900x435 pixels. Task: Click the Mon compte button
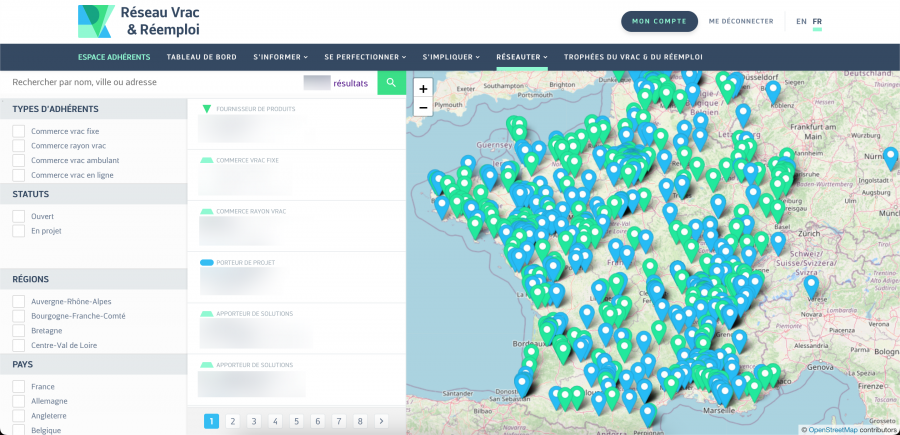(x=659, y=21)
